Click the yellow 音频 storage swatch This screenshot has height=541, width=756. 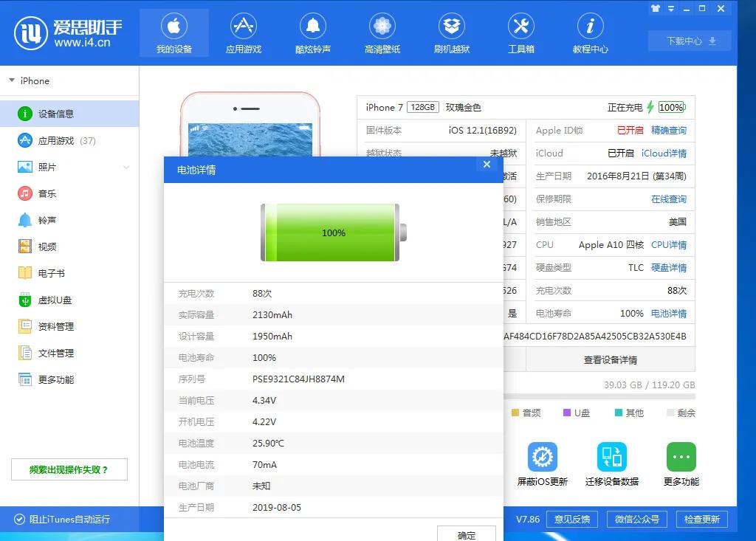point(517,413)
